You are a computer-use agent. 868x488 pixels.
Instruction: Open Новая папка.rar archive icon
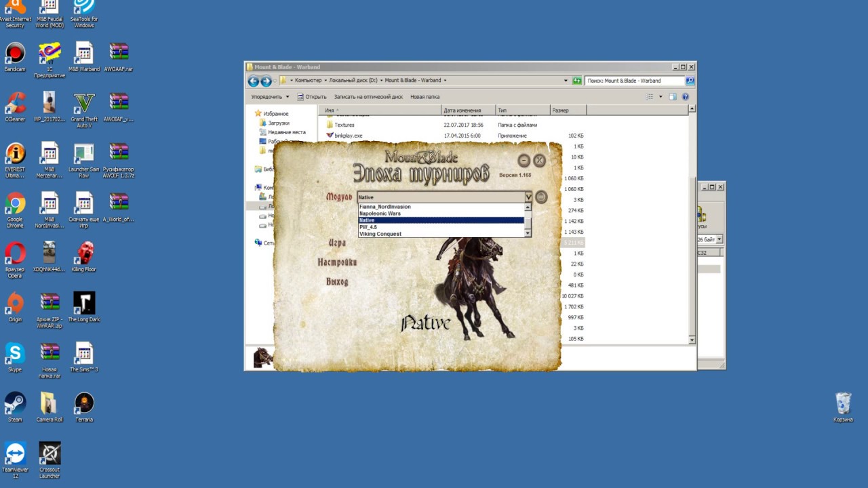pos(50,360)
